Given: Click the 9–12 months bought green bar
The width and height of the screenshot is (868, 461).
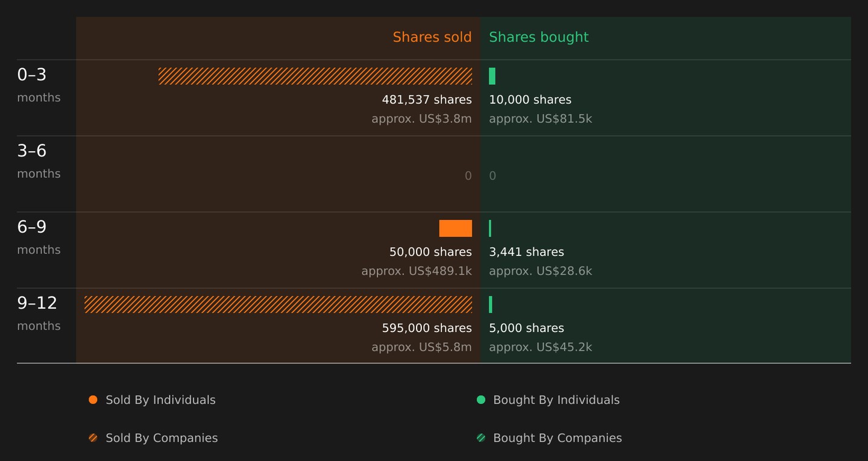Looking at the screenshot, I should tap(491, 304).
